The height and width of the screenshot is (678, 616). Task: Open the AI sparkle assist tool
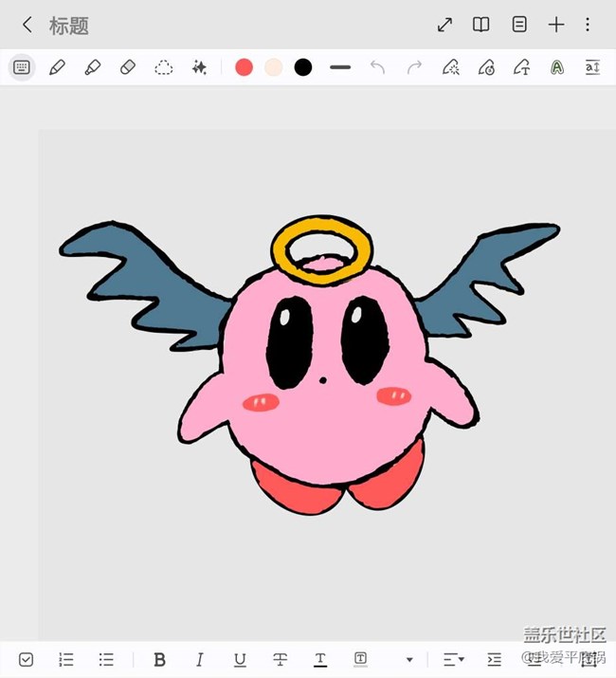click(x=199, y=67)
